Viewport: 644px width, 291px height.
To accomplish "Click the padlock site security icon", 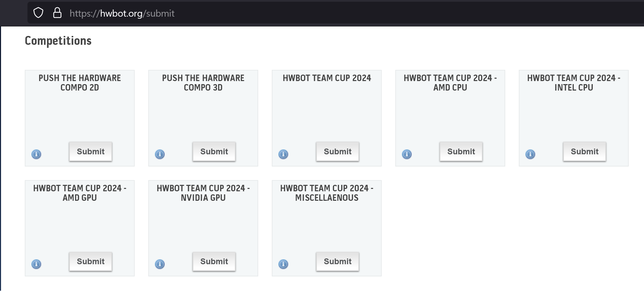I will coord(57,13).
